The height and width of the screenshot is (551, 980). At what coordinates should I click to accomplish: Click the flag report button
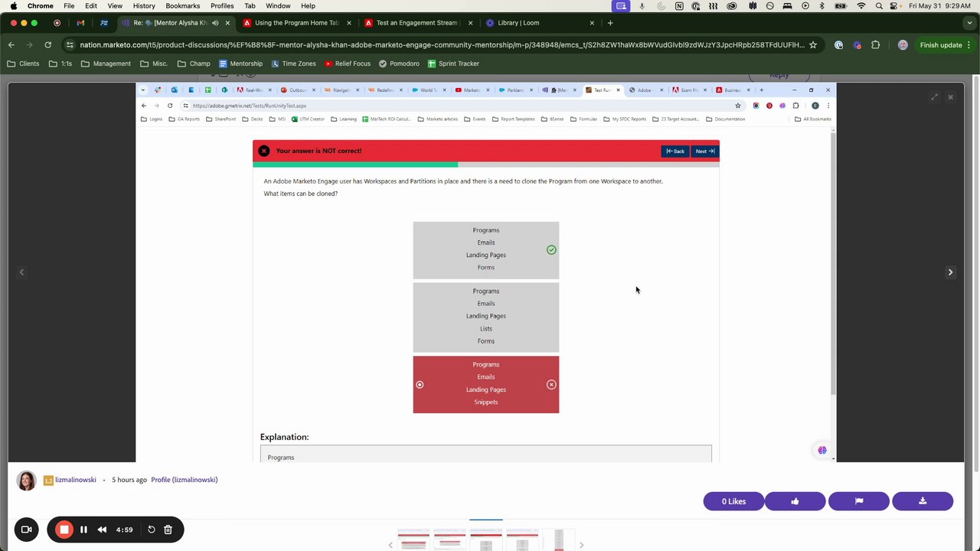click(858, 501)
